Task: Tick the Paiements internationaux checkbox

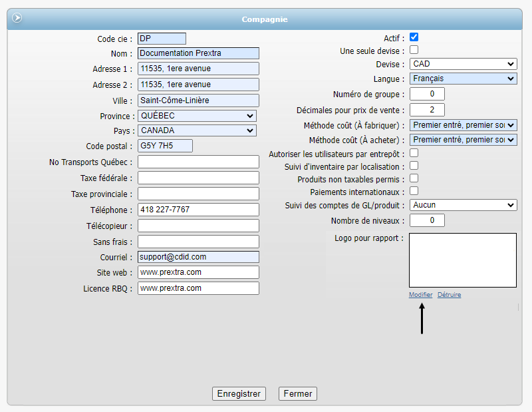Action: click(414, 191)
